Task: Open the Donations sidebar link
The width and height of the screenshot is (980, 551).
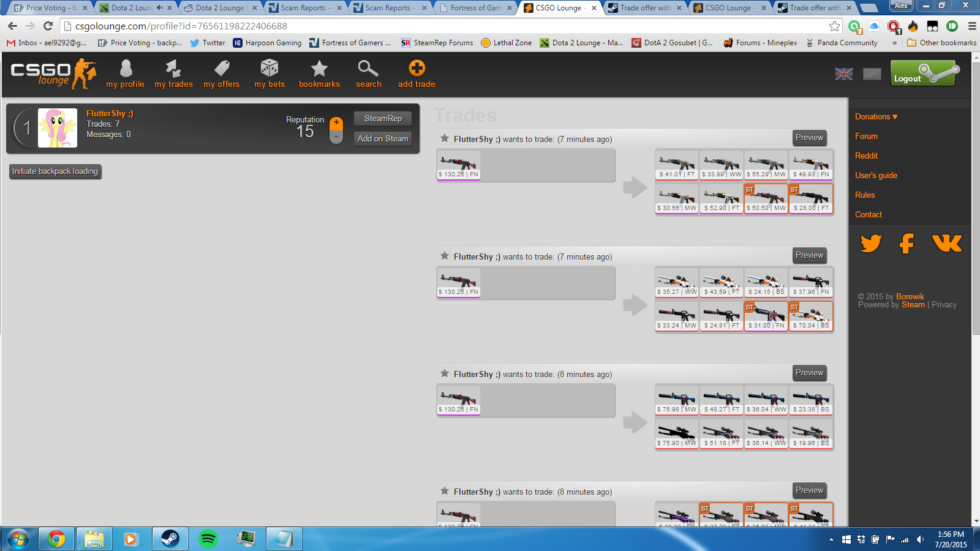Action: click(876, 116)
